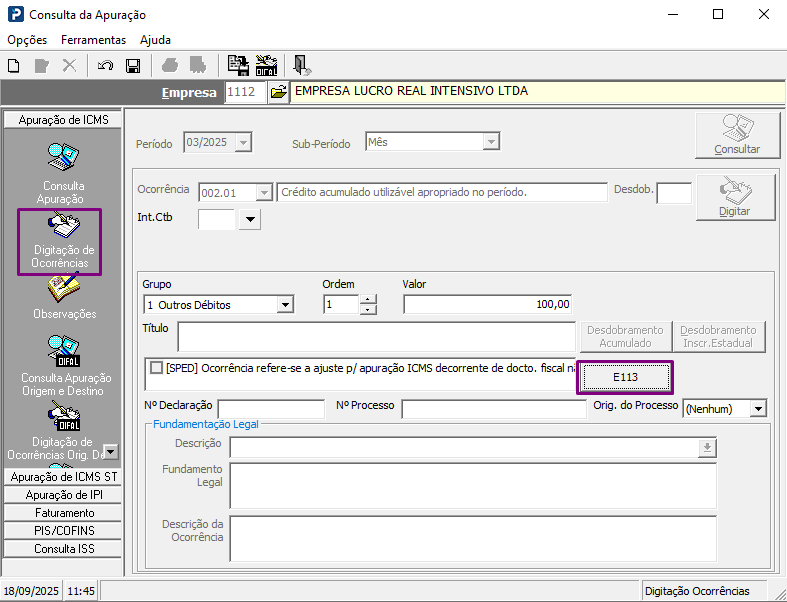Open the Int.Ctb dropdown arrow
787x602 pixels.
pyautogui.click(x=250, y=219)
